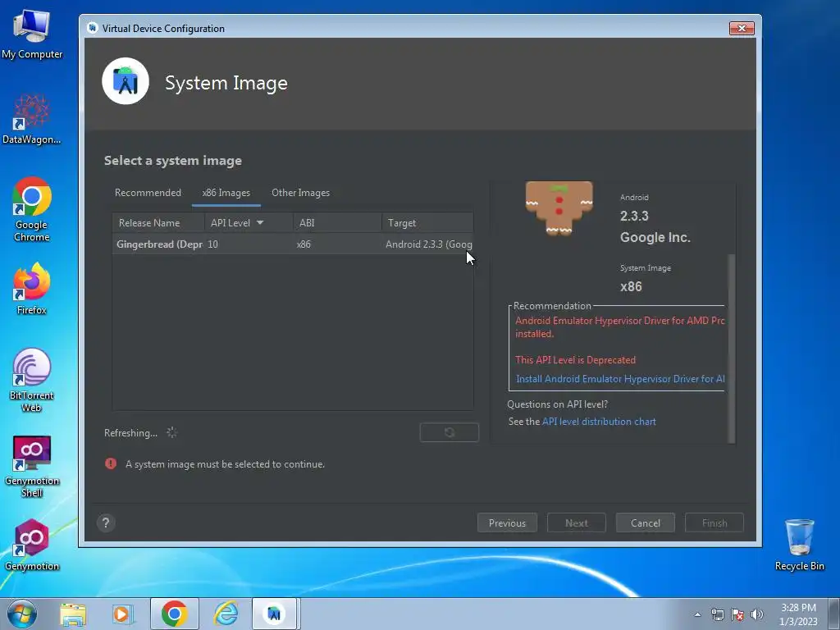The height and width of the screenshot is (630, 840).
Task: Click the Gingerbread man image
Action: 559,208
